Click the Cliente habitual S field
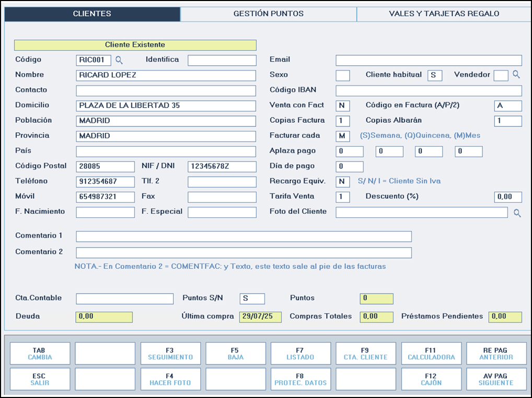The width and height of the screenshot is (532, 398). [x=435, y=75]
